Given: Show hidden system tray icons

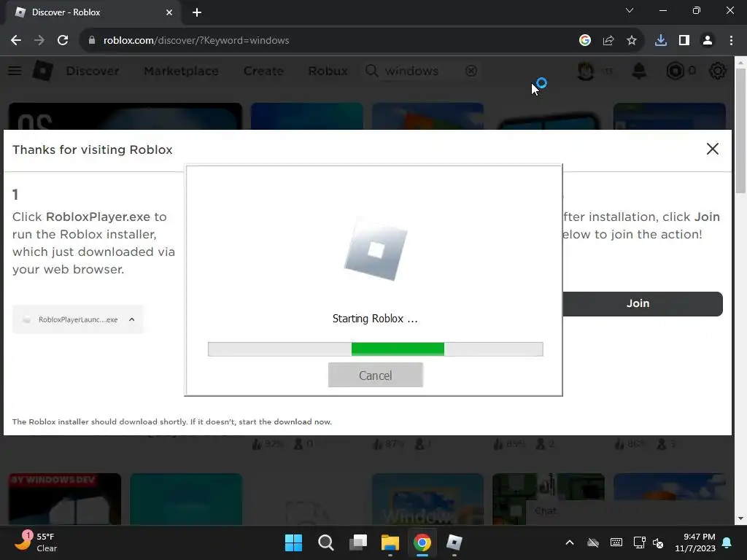Looking at the screenshot, I should (569, 542).
